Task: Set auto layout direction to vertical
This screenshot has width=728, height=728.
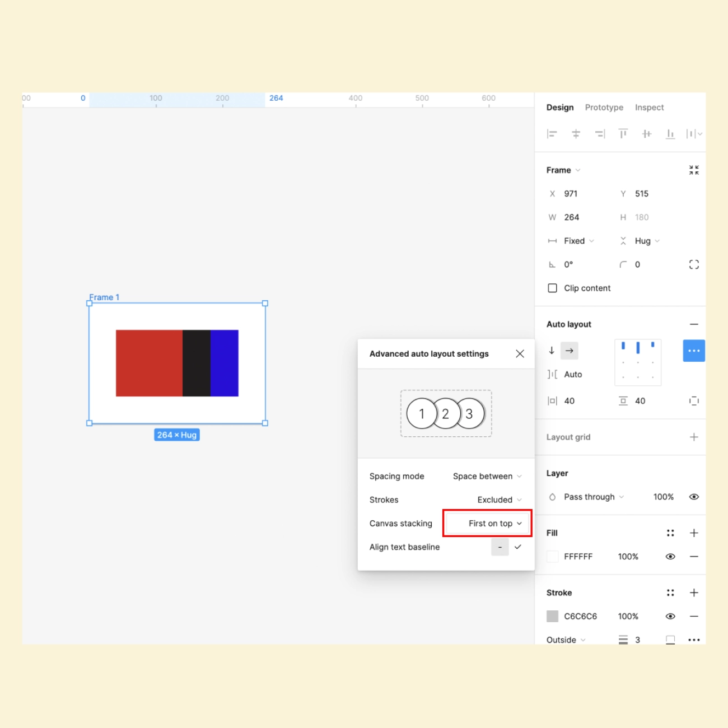Action: click(552, 351)
